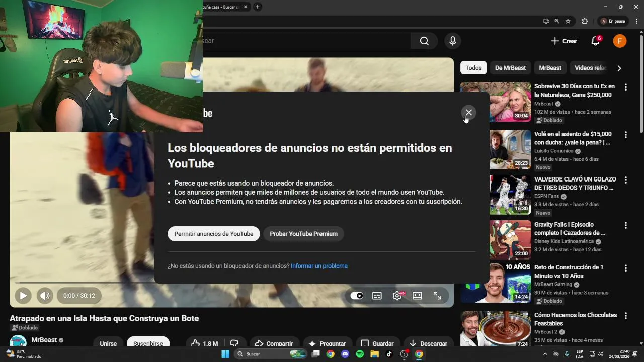Click the taskbar Buscar search box
644x362 pixels.
tap(271, 354)
